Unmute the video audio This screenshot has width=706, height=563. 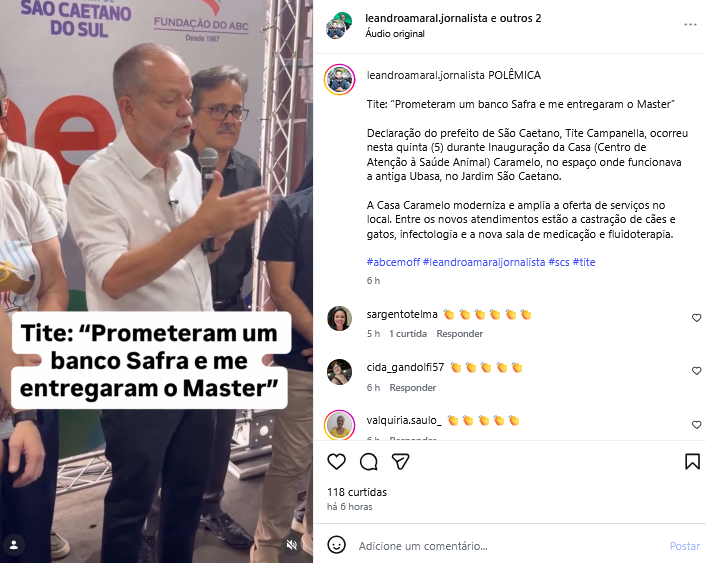point(292,545)
